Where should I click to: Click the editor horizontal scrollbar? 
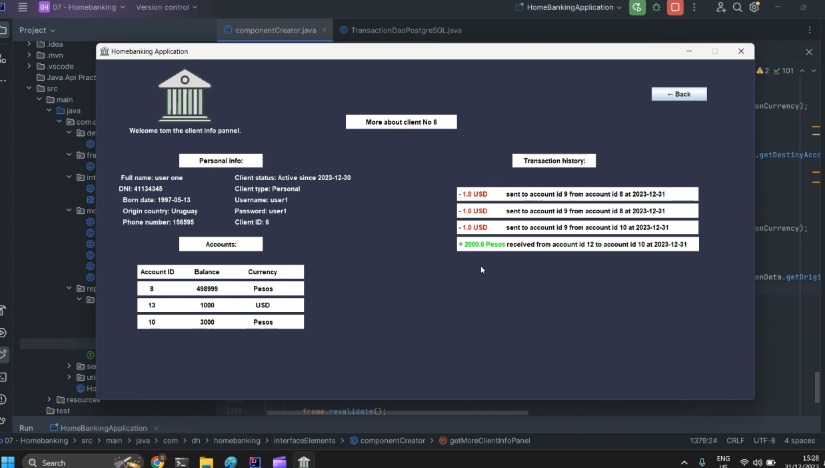[397, 413]
